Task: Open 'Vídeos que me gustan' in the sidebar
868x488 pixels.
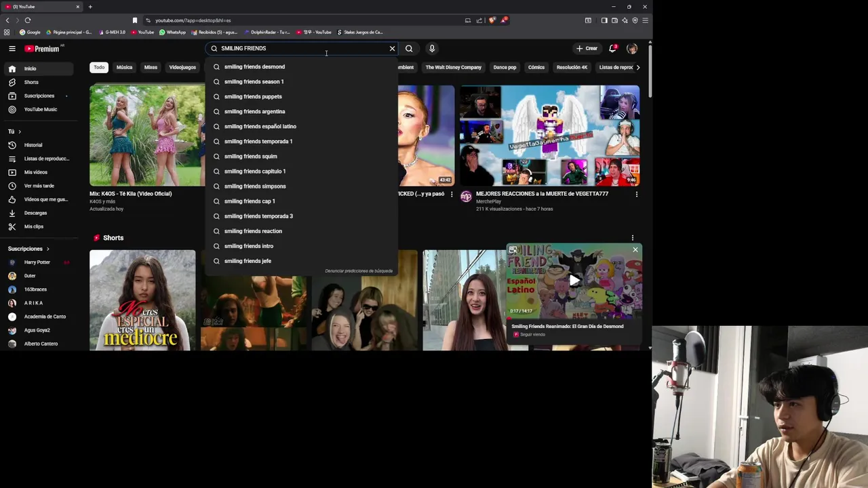Action: coord(38,199)
